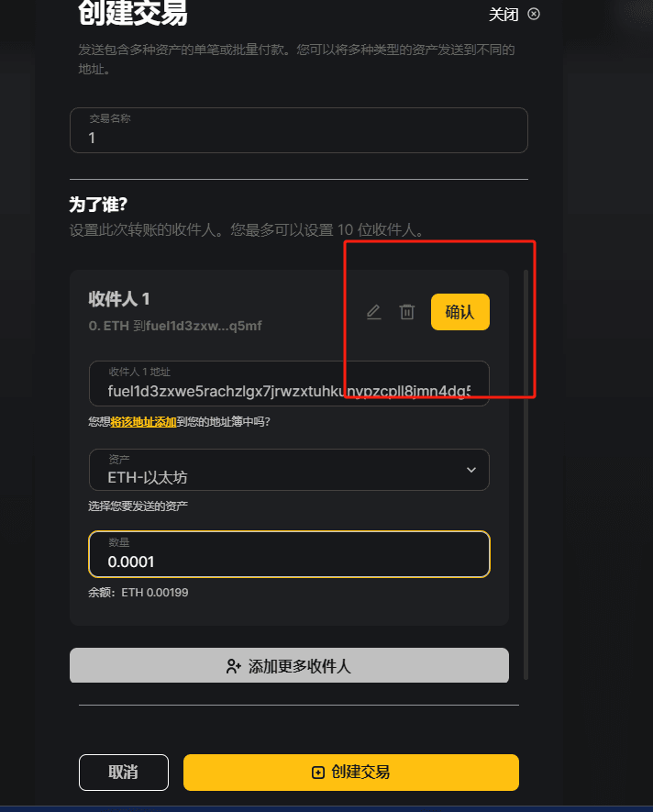
Task: Submit with the 创建交易 button
Action: click(x=351, y=773)
